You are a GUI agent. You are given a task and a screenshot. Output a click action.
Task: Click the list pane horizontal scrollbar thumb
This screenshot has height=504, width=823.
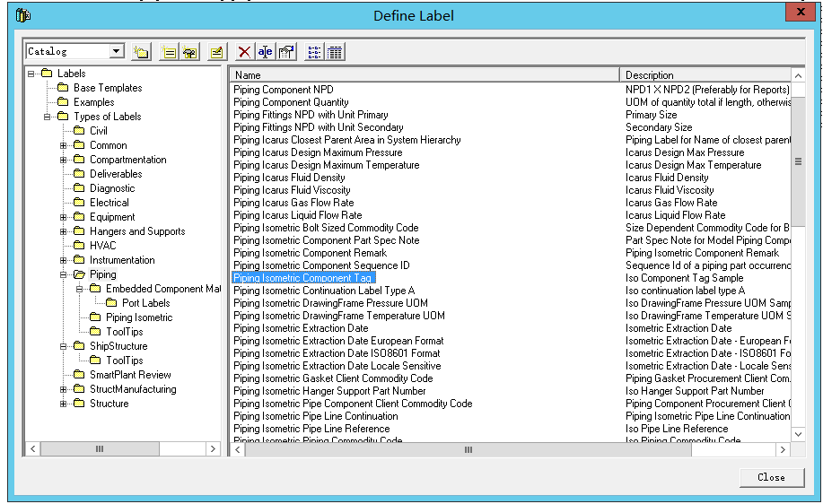468,450
